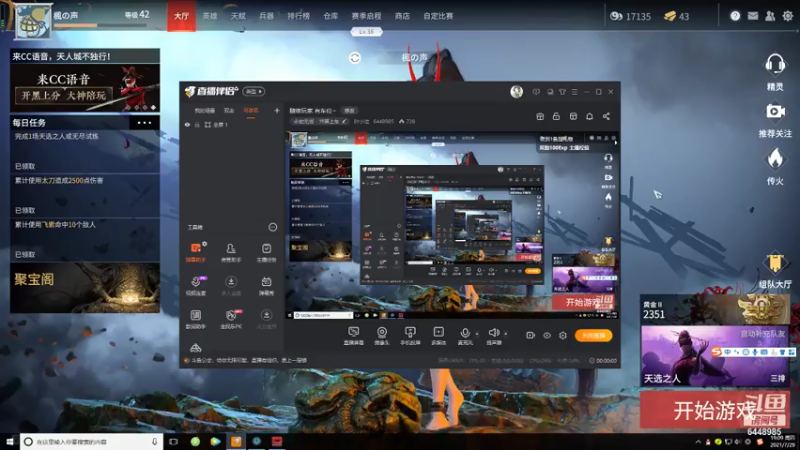Add the 摄像头 camera source
The width and height of the screenshot is (800, 450).
click(382, 336)
